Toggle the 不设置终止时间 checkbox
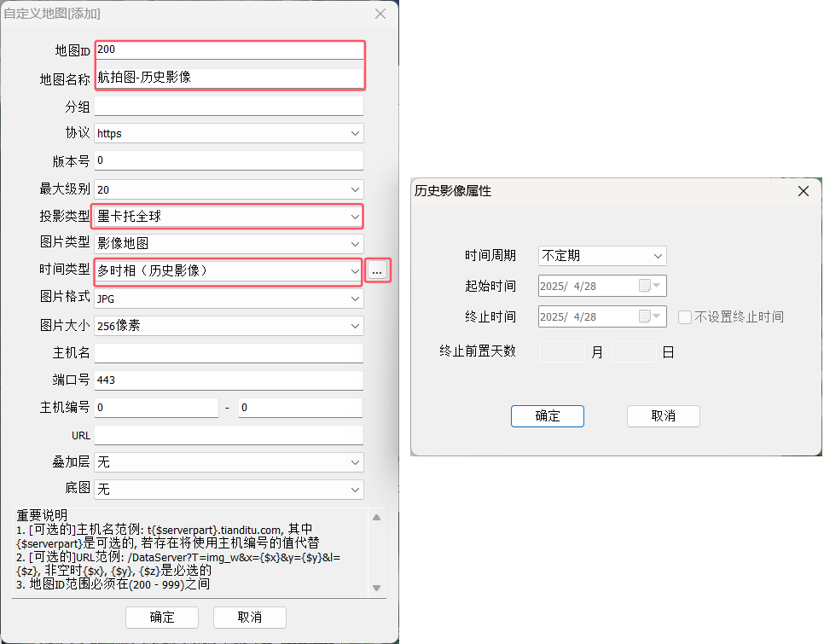The width and height of the screenshot is (824, 644). (x=684, y=317)
